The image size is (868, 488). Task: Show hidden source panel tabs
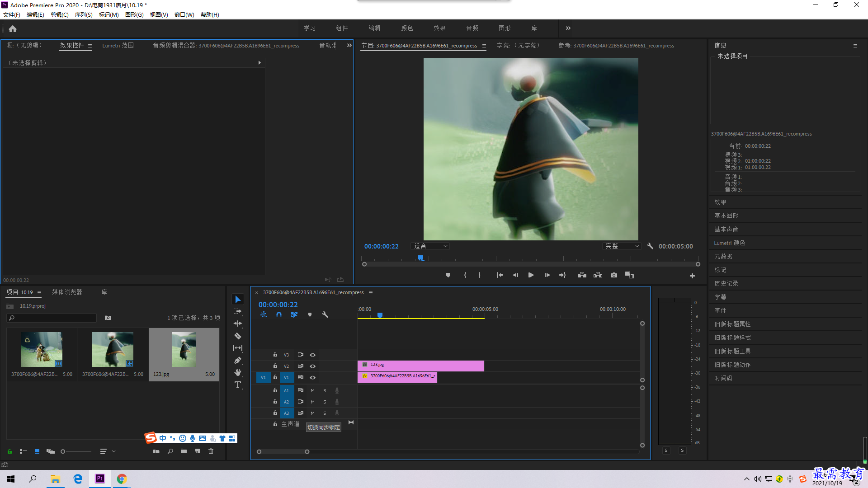[x=349, y=45]
